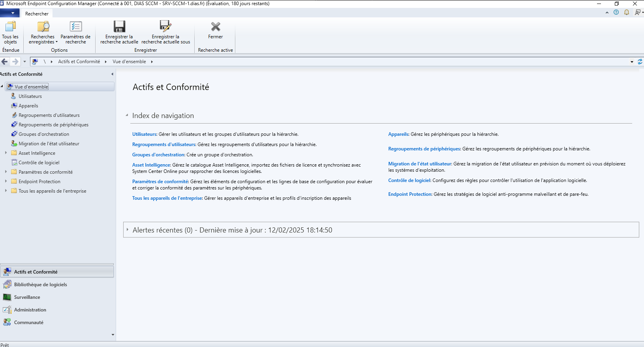Expand the Alertes récentes section
Screen dimensions: 644x347
click(x=128, y=230)
